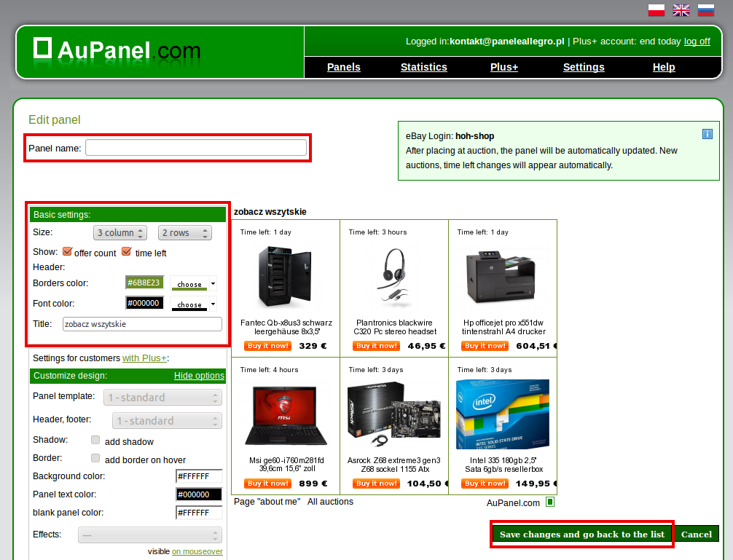Click the Panel name input field
Viewport: 733px width, 560px height.
point(196,148)
